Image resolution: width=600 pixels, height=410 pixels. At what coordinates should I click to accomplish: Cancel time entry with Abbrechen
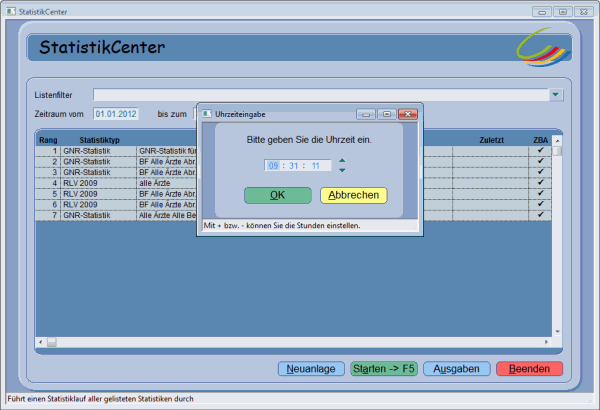pyautogui.click(x=353, y=195)
